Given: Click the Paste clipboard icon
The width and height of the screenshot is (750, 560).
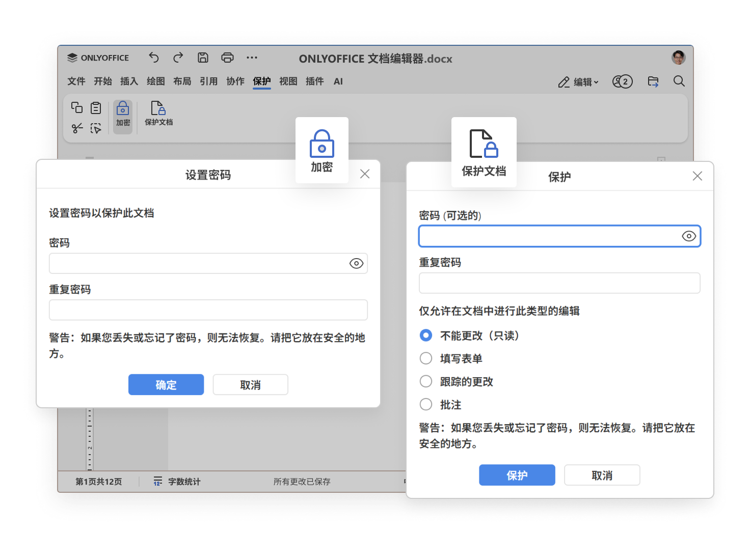Looking at the screenshot, I should tap(96, 107).
